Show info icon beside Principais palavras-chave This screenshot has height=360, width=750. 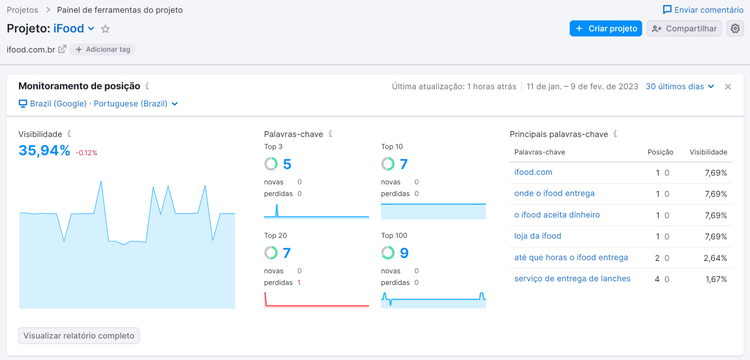click(615, 134)
